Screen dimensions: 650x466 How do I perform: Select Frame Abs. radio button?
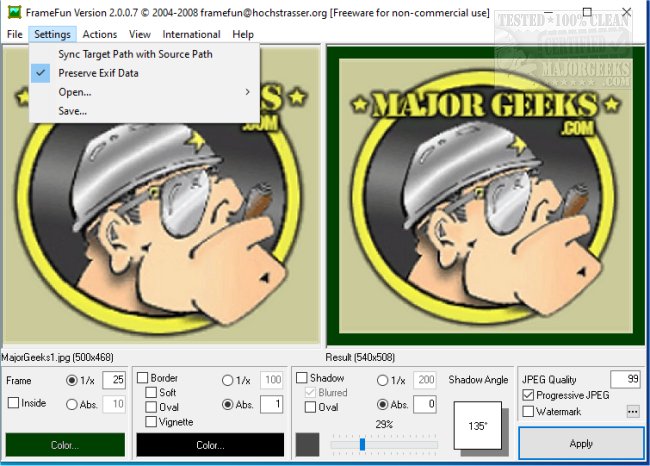point(72,404)
